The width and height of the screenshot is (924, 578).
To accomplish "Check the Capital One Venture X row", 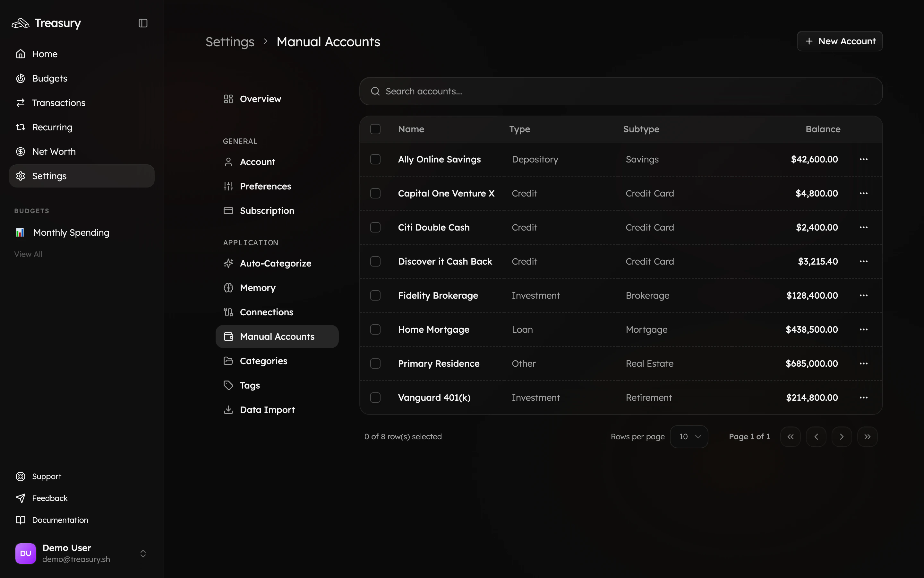I will (375, 193).
